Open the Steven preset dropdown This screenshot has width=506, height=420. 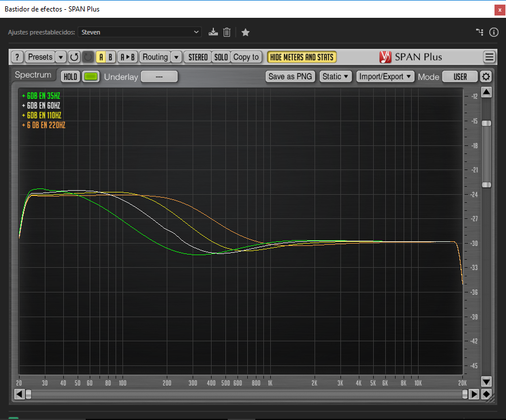pos(140,32)
